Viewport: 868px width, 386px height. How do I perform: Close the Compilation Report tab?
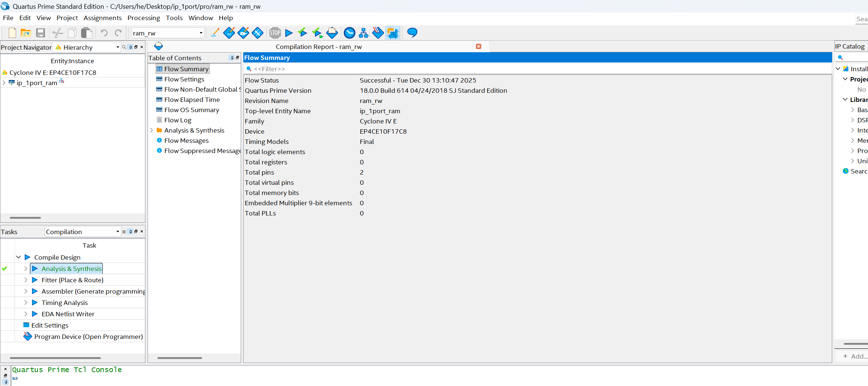pos(479,46)
